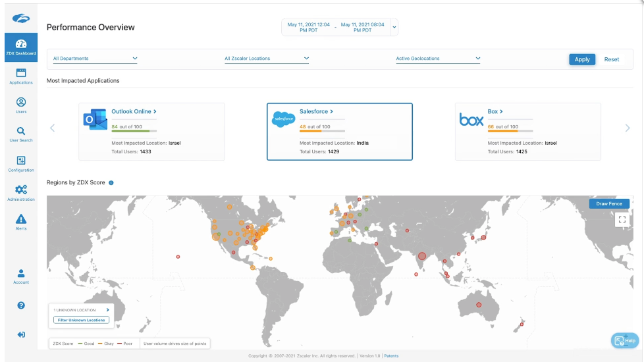
Task: Open Configuration in the sidebar
Action: [21, 164]
